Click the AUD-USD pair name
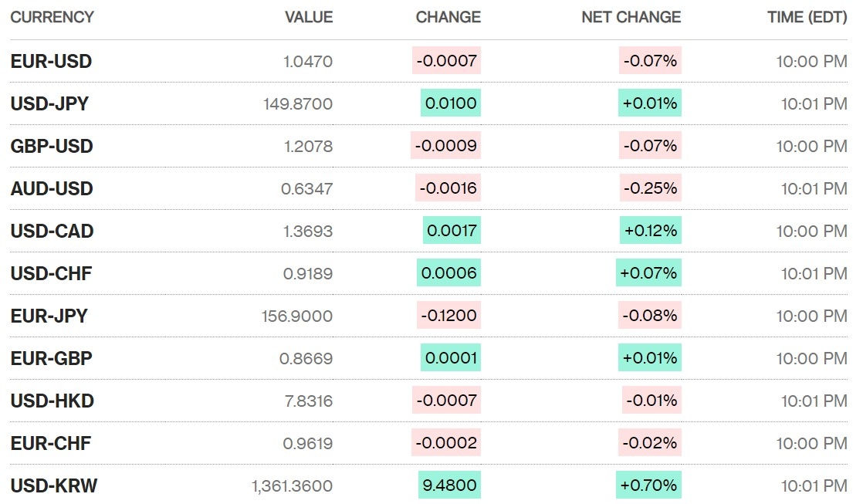This screenshot has width=863, height=504. click(52, 188)
